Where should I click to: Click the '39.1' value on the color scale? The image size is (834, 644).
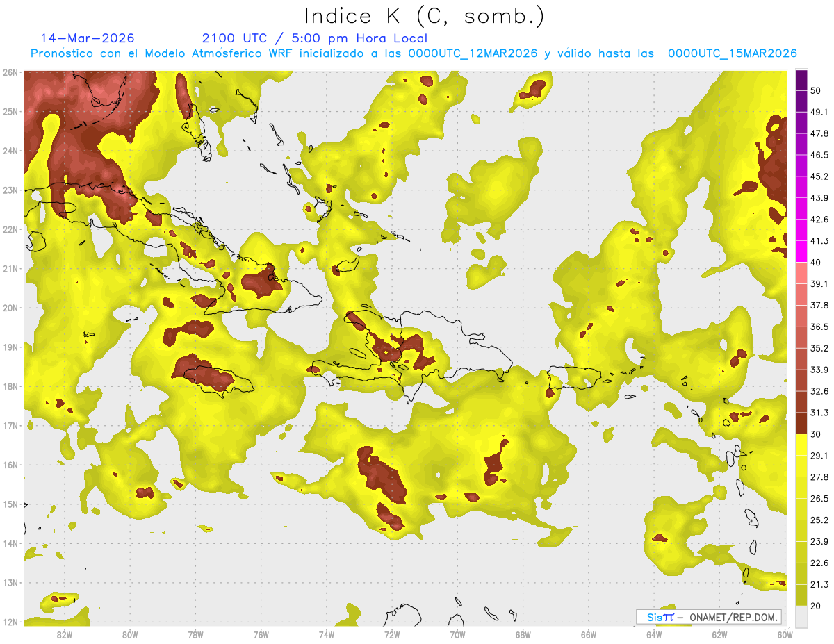[x=819, y=284]
